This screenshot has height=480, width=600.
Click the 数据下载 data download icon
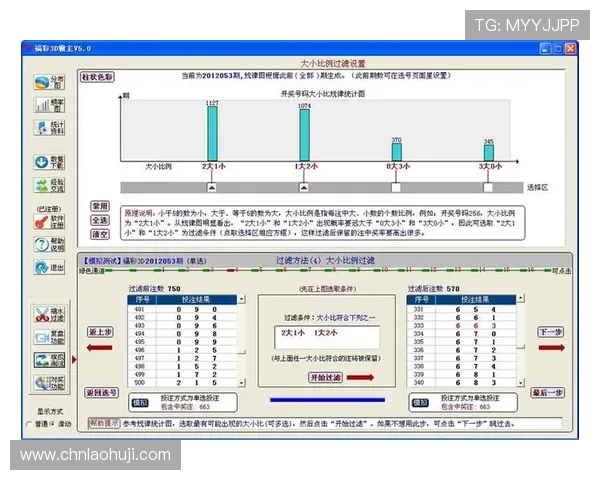coord(49,162)
